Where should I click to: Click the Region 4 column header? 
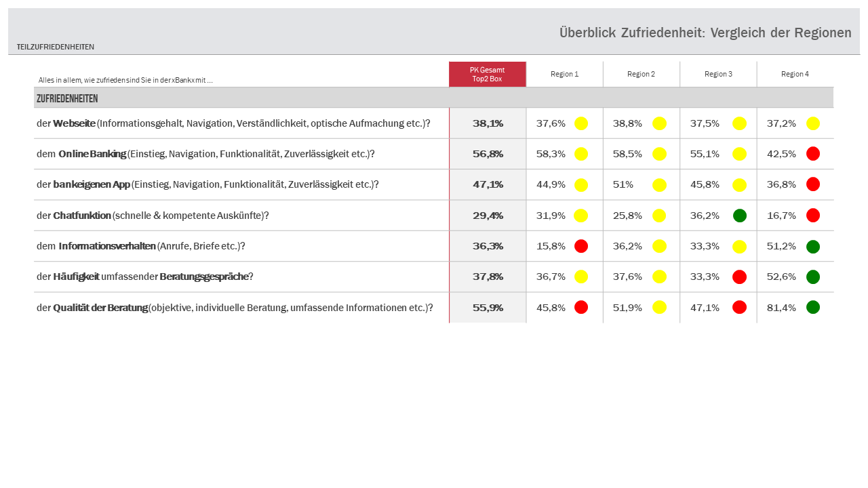click(795, 75)
